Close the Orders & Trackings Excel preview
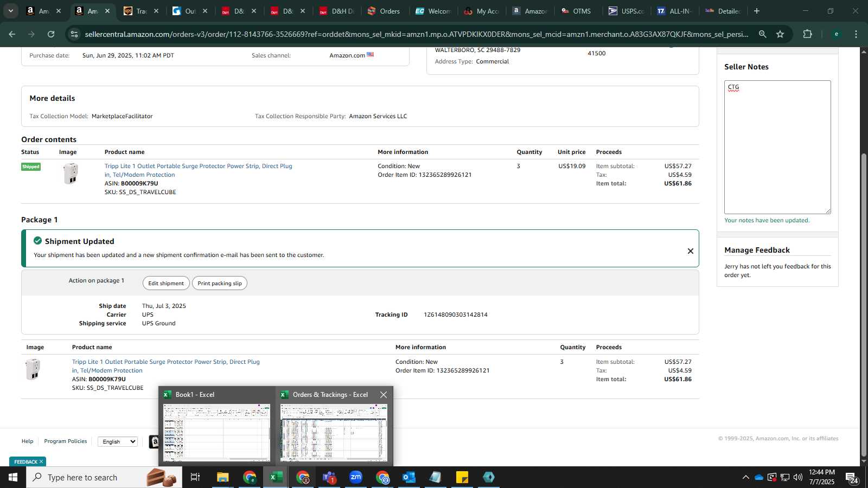Image resolution: width=868 pixels, height=488 pixels. pos(384,395)
